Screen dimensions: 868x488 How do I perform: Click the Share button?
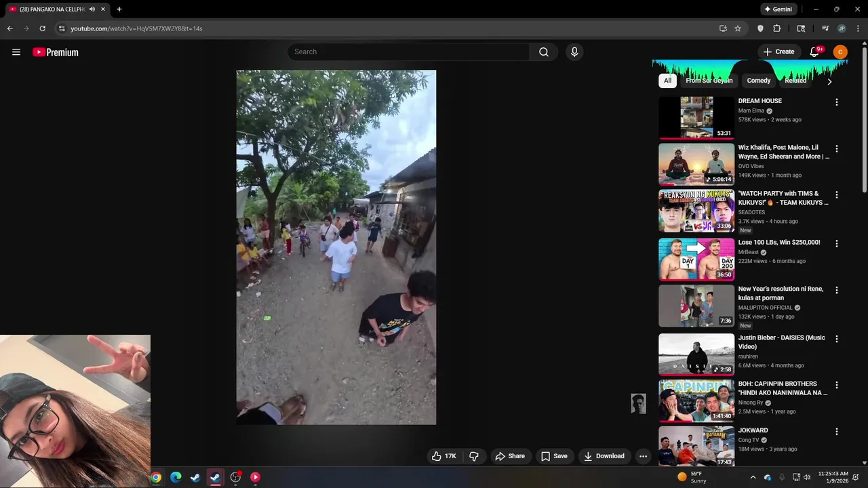click(x=510, y=456)
